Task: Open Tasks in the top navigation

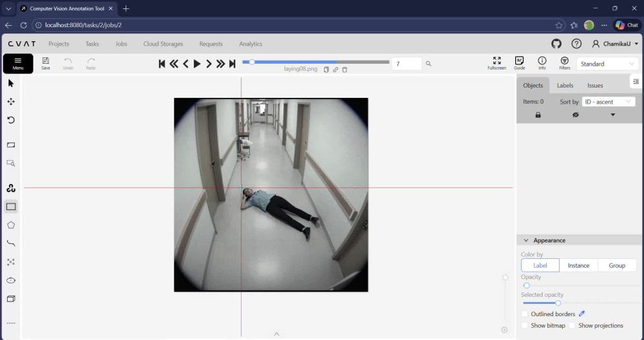Action: click(x=92, y=44)
